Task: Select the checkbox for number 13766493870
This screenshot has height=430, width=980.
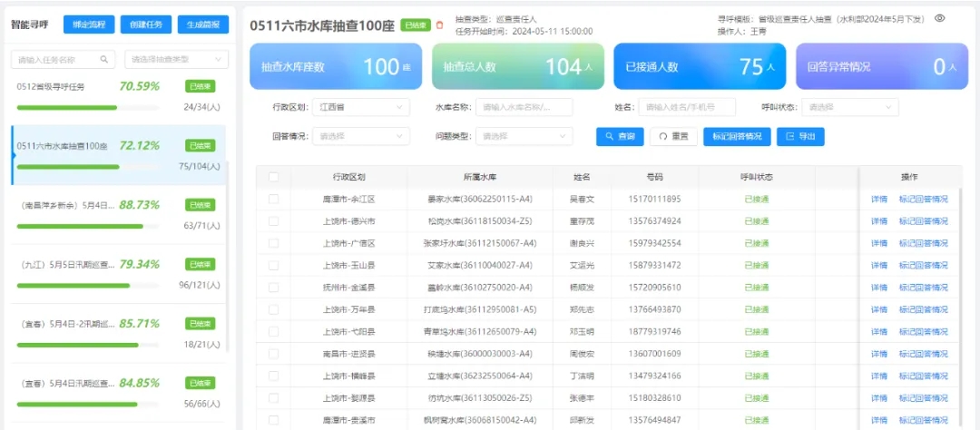Action: (x=274, y=309)
